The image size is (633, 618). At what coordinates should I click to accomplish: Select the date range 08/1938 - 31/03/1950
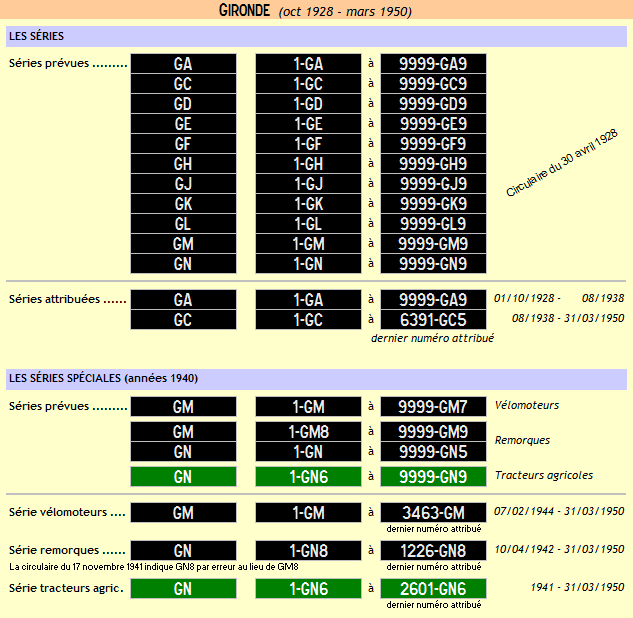point(568,318)
